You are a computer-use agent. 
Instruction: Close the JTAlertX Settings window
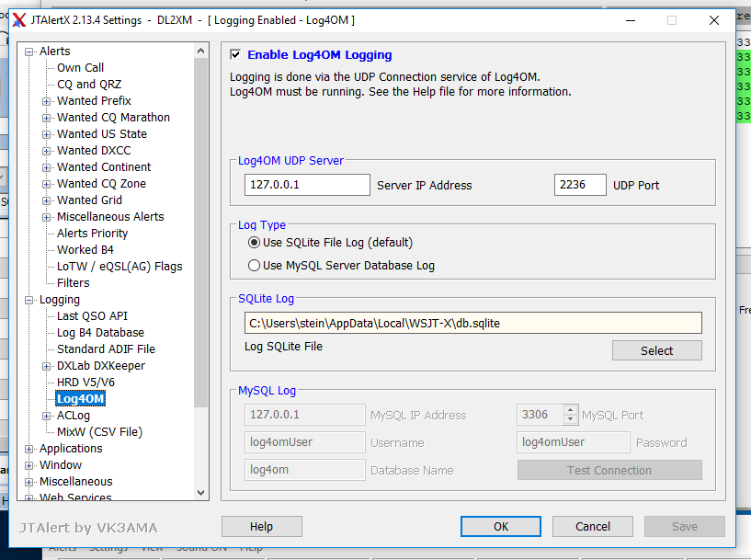714,20
